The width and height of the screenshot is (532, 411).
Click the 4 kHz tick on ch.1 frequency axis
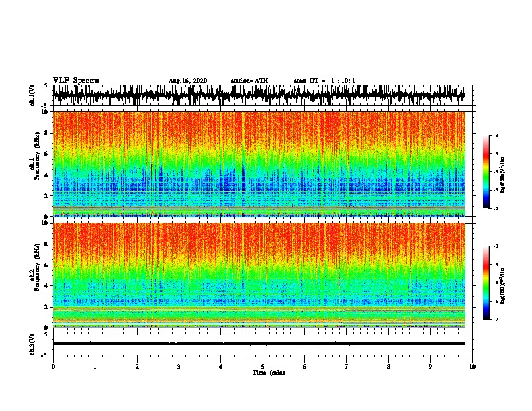[47, 175]
